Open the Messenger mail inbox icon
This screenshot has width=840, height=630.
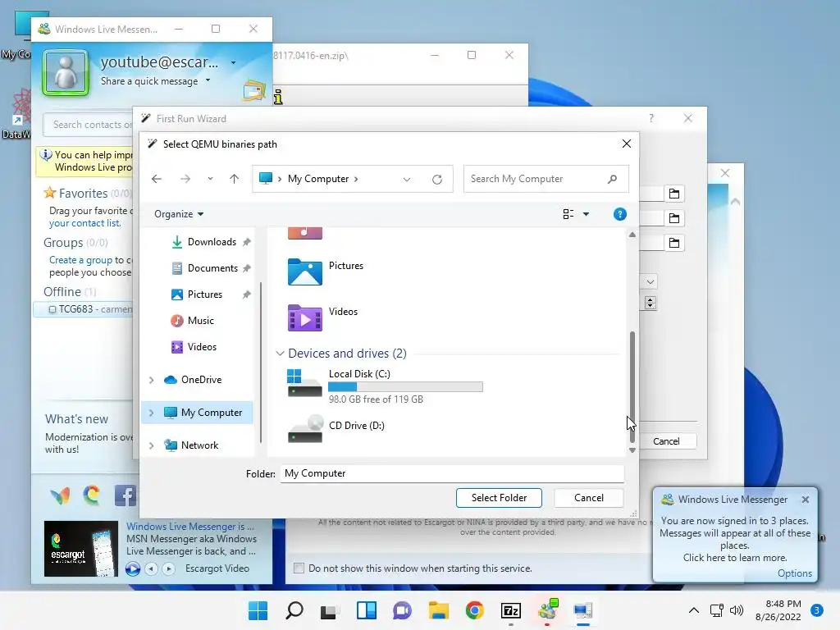click(254, 90)
